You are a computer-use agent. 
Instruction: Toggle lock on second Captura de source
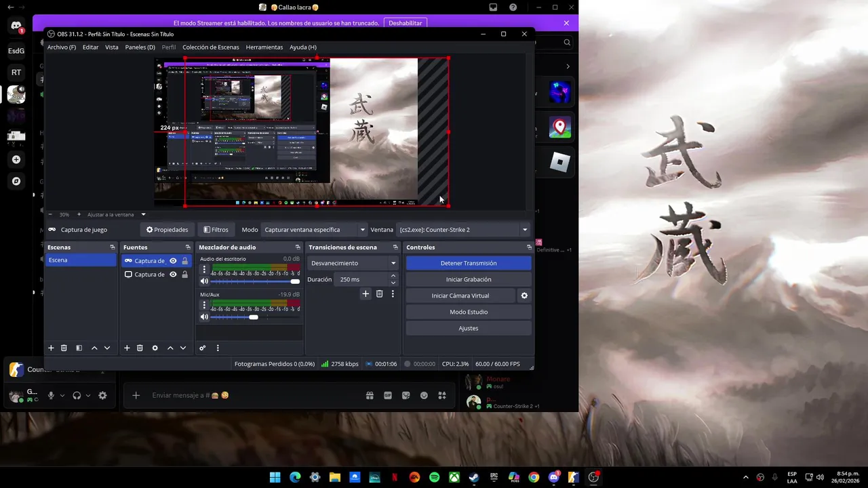[184, 274]
